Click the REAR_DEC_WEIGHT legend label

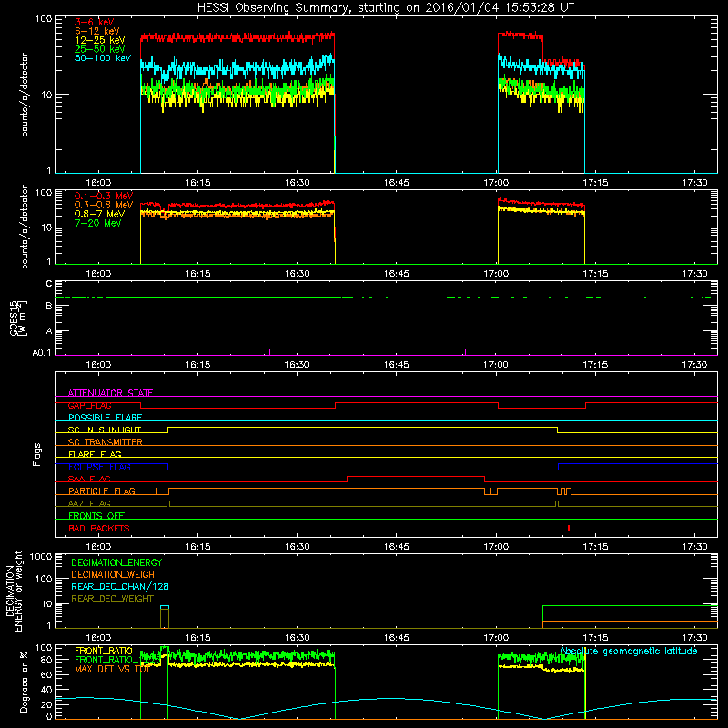click(112, 599)
